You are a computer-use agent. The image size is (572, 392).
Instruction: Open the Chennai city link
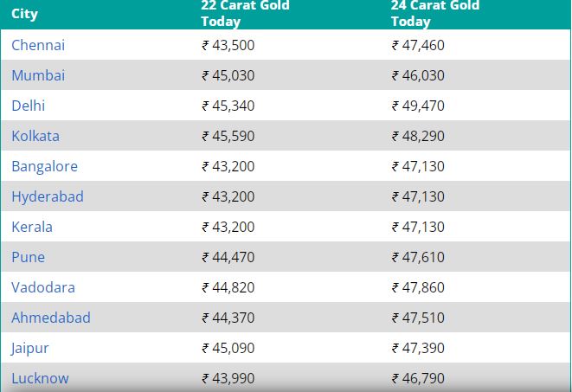[38, 45]
